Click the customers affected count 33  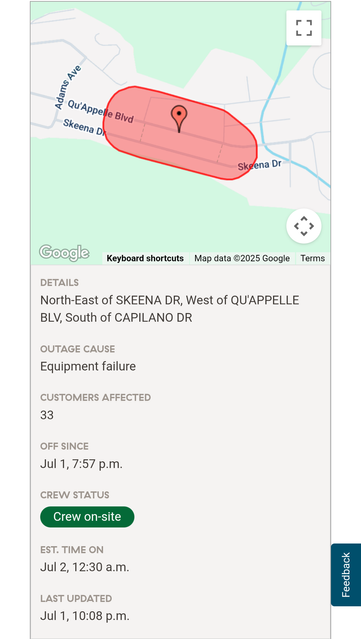coord(47,415)
